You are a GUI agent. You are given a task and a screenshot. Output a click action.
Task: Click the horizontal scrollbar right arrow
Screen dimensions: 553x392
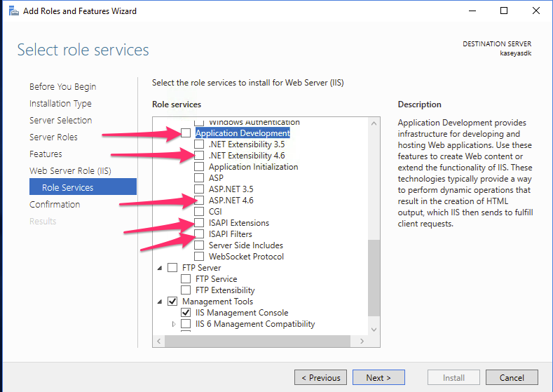pyautogui.click(x=362, y=342)
